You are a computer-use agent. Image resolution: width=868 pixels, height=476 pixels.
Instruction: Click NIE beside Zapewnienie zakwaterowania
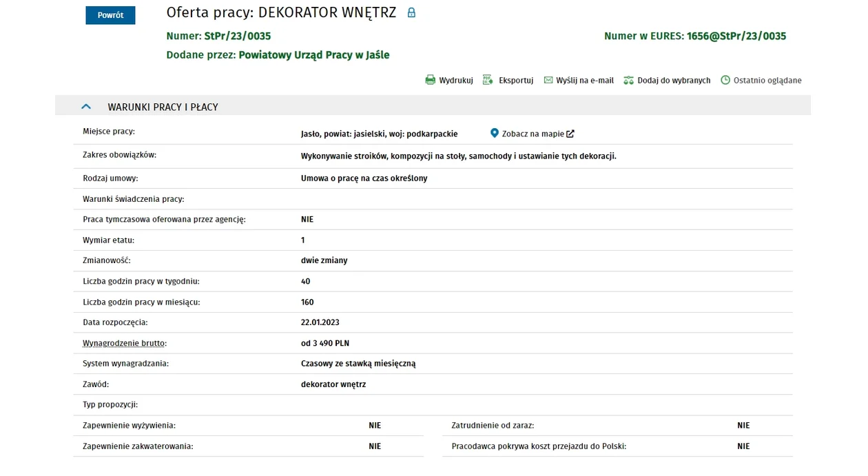375,446
